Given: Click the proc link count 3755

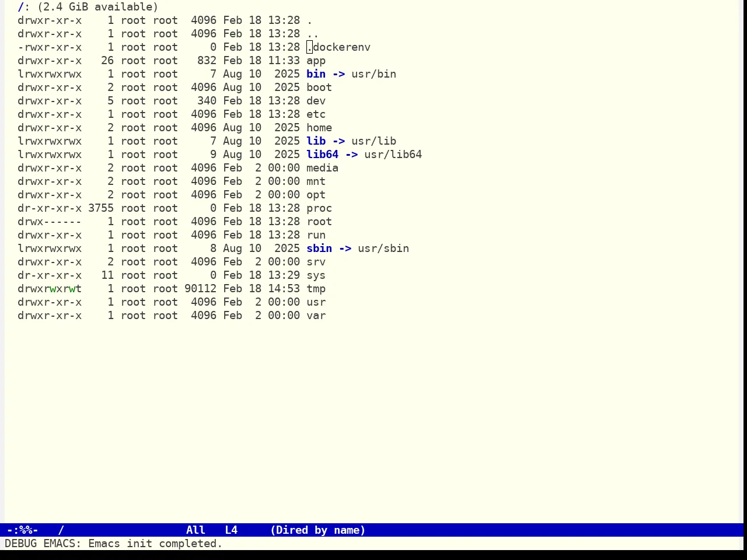Looking at the screenshot, I should click(x=101, y=208).
